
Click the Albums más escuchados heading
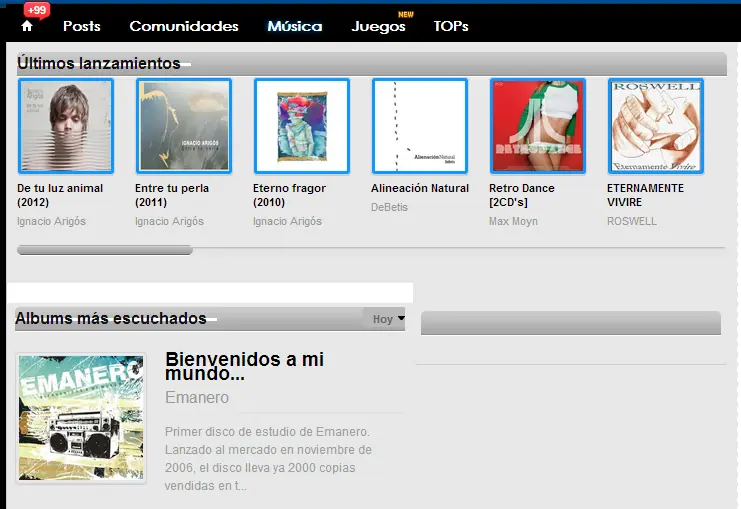point(111,319)
